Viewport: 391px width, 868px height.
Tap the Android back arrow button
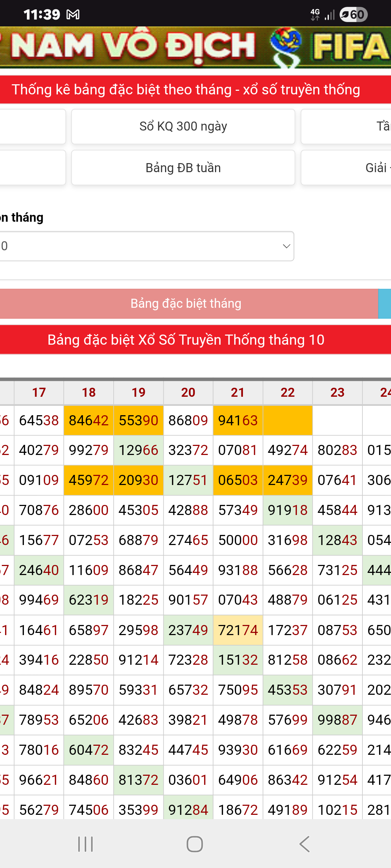[305, 844]
